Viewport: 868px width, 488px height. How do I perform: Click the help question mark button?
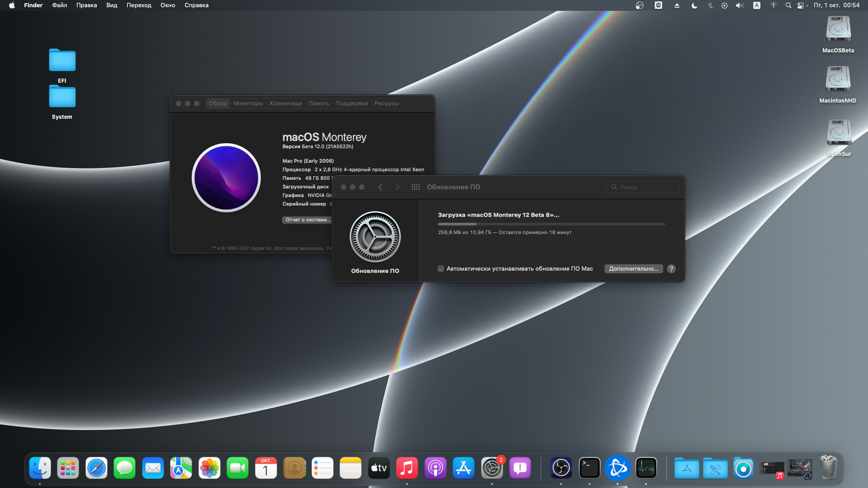[x=671, y=269]
